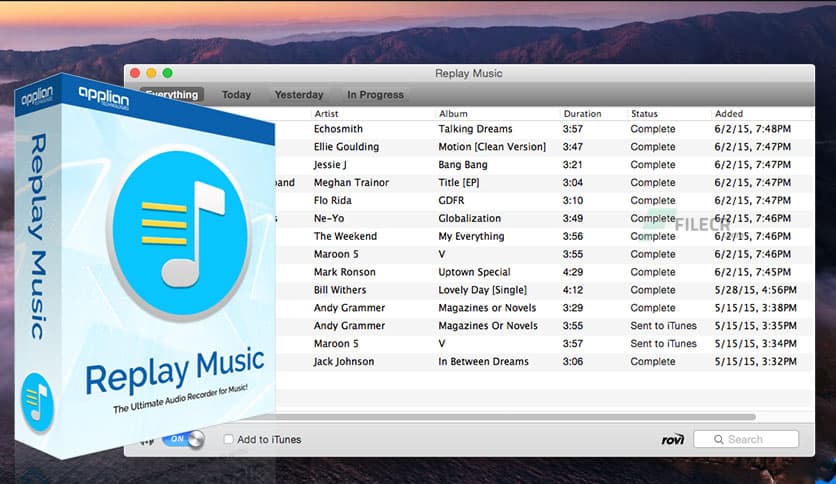Click the Title [EP] album cell
The image size is (836, 484).
pos(459,182)
